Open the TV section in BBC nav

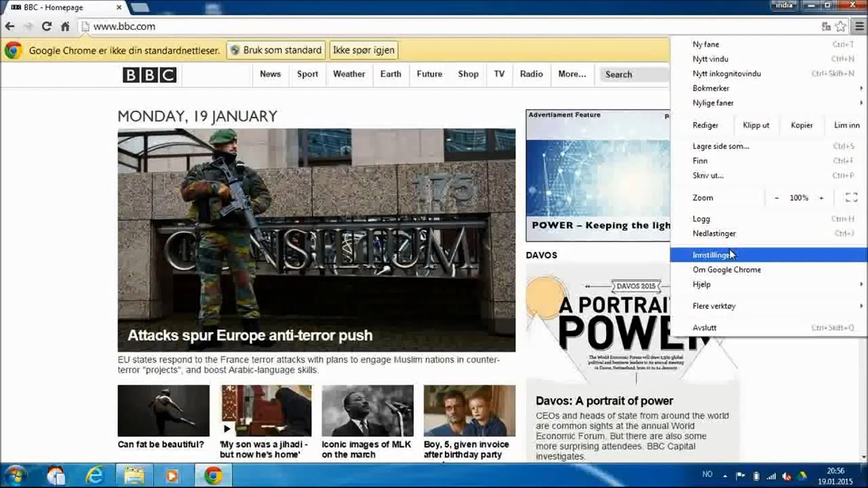pyautogui.click(x=499, y=75)
